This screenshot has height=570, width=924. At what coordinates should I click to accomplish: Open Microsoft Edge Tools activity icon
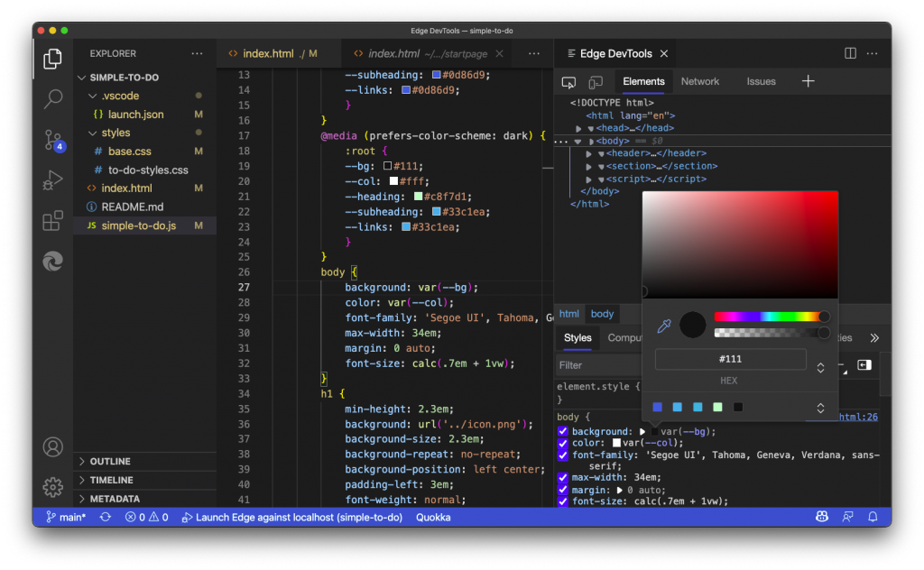(53, 261)
